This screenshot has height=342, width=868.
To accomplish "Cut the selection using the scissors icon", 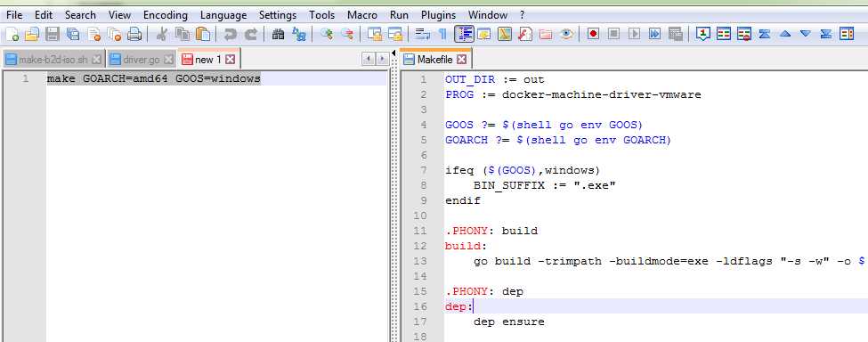I will pyautogui.click(x=162, y=35).
